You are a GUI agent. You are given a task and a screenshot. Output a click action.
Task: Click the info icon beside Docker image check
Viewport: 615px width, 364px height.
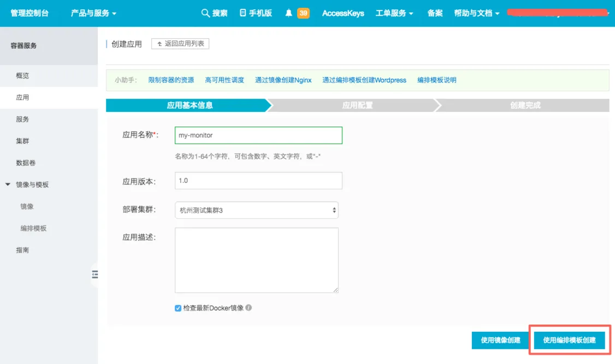tap(249, 308)
